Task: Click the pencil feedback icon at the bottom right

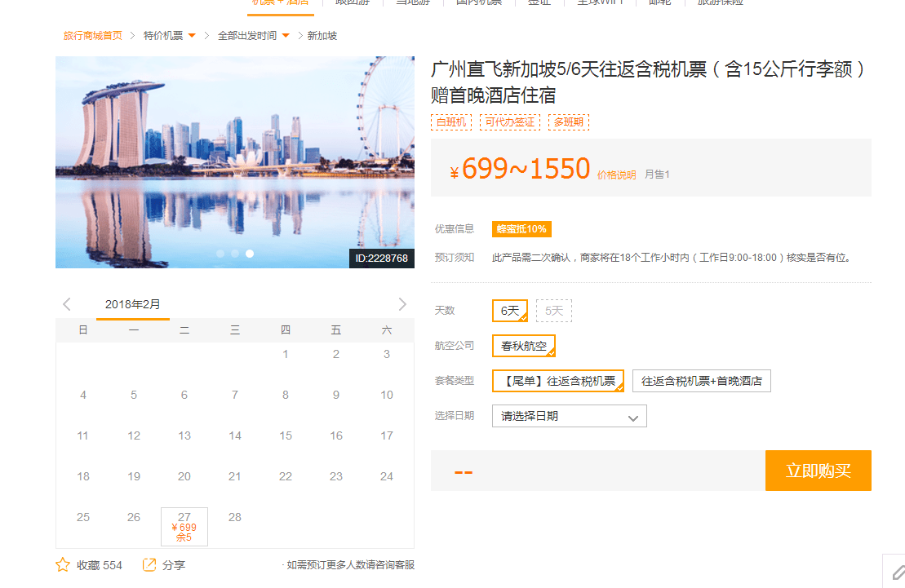Action: [898, 573]
